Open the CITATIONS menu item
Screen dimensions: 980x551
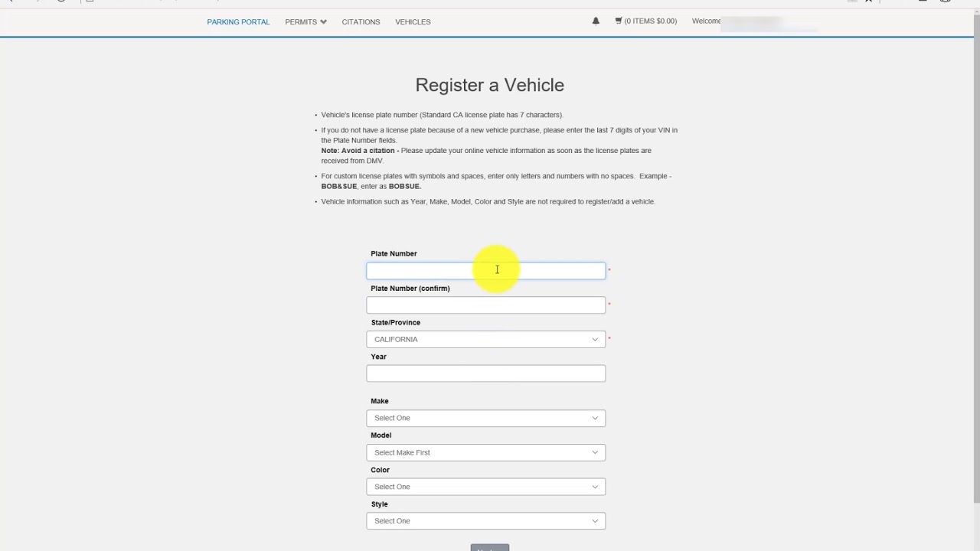[x=361, y=21]
